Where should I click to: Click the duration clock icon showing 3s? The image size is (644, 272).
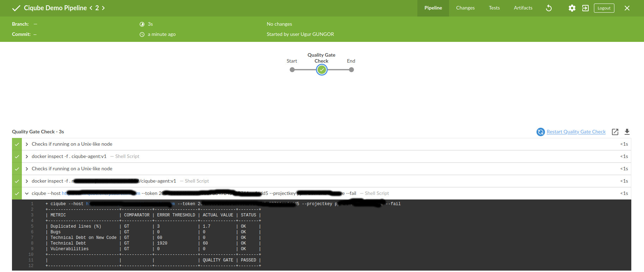point(142,24)
